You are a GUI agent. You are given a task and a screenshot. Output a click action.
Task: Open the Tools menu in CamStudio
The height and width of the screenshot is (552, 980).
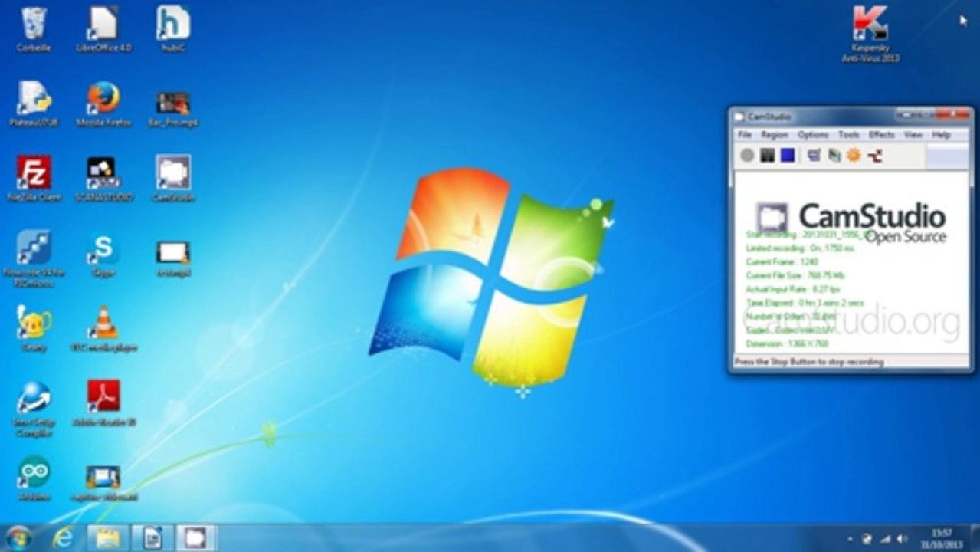coord(848,134)
